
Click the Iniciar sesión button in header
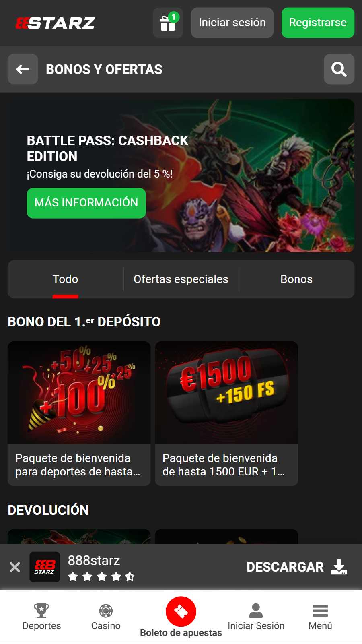[x=232, y=23]
